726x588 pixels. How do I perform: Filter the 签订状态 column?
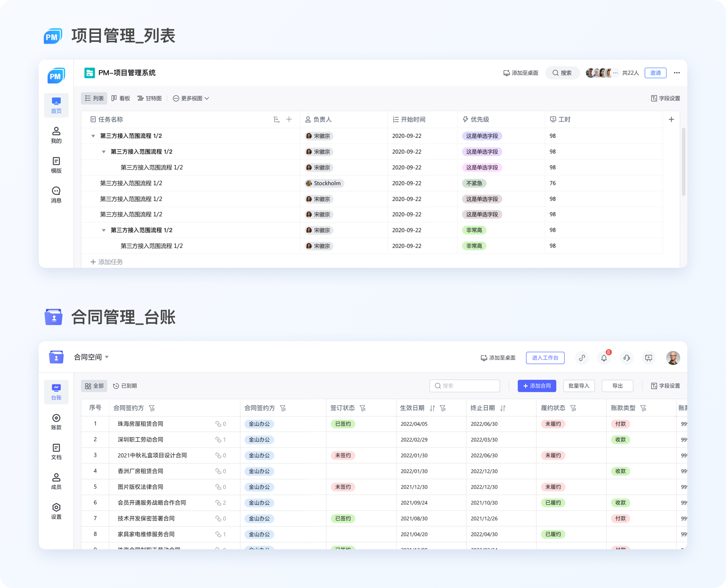click(x=363, y=408)
